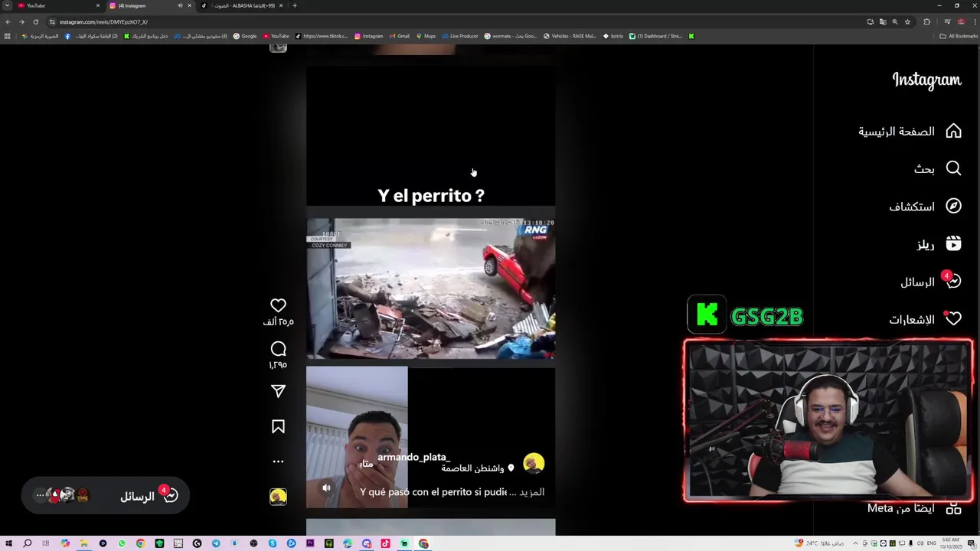The height and width of the screenshot is (551, 980).
Task: Close the YouTube browser tab
Action: click(98, 5)
